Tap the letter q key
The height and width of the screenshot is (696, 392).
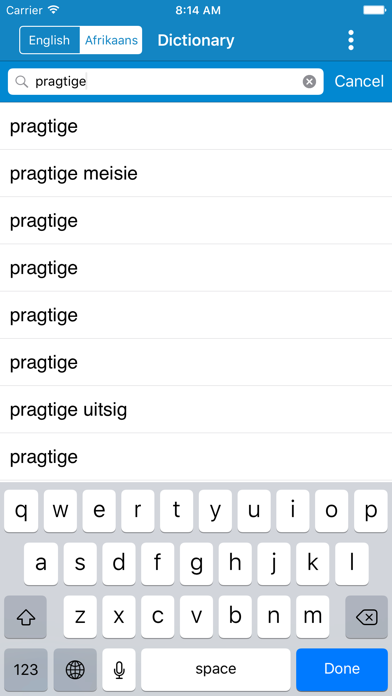21,511
